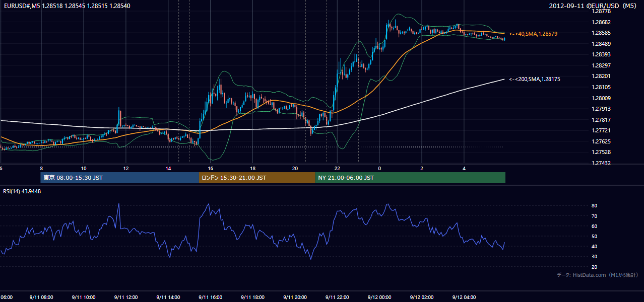The height and width of the screenshot is (302, 644).
Task: Click hour mark 20 under the price chart
Action: 295,168
